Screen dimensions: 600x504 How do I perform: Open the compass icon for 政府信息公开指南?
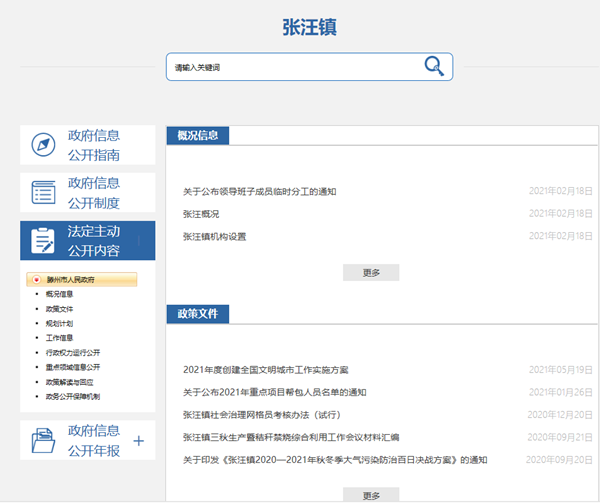[43, 145]
